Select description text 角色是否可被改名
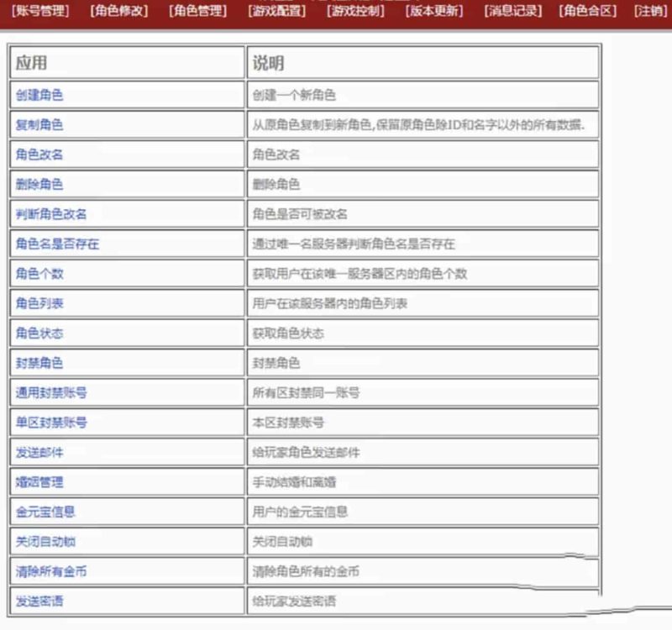672x630 pixels. pos(300,214)
